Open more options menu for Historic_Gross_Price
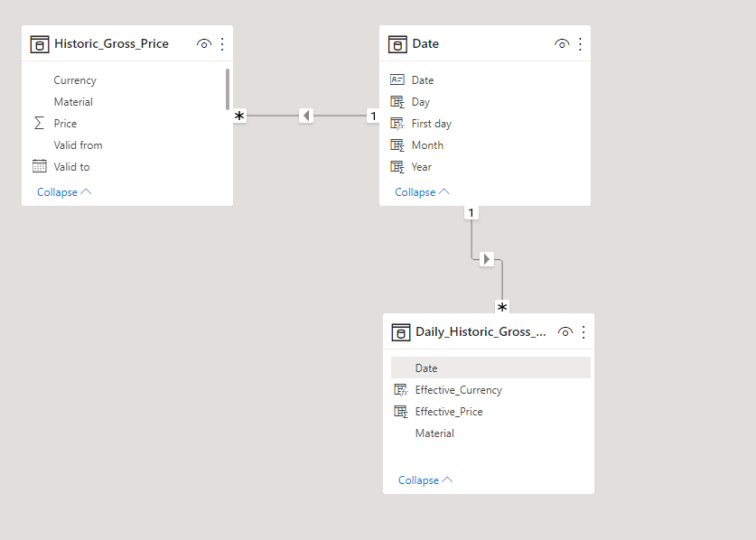This screenshot has width=756, height=540. [x=222, y=44]
